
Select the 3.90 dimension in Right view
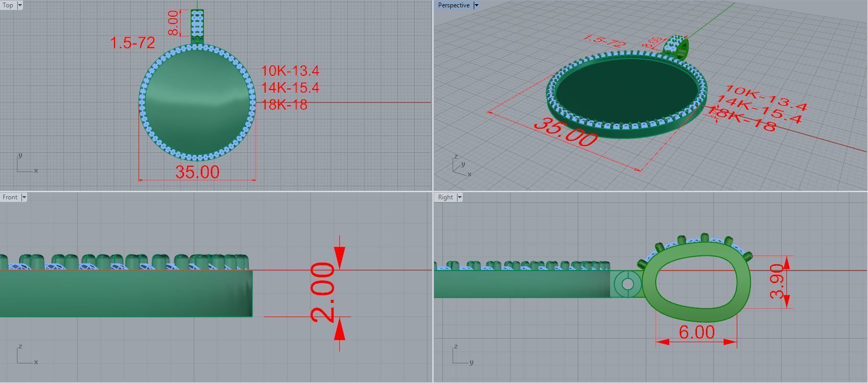(x=778, y=281)
